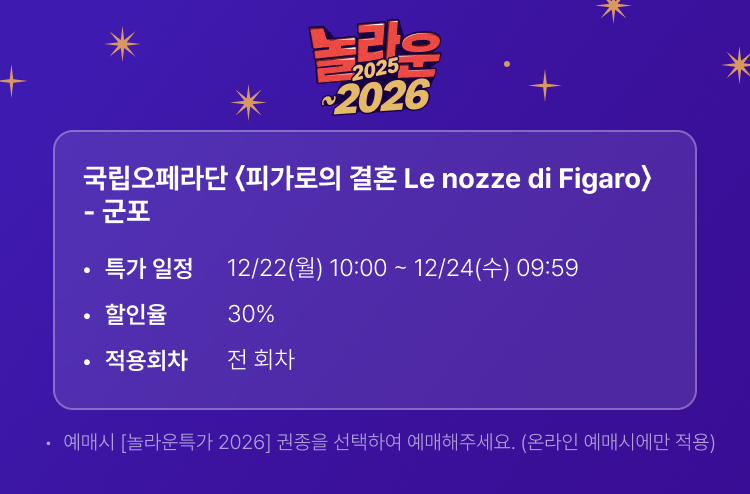Click the star at the far right edge
This screenshot has width=750, height=494.
(x=738, y=64)
